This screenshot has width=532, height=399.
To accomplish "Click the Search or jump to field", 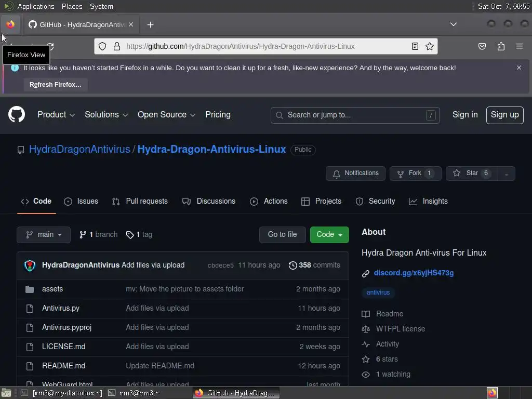I will coord(355,115).
